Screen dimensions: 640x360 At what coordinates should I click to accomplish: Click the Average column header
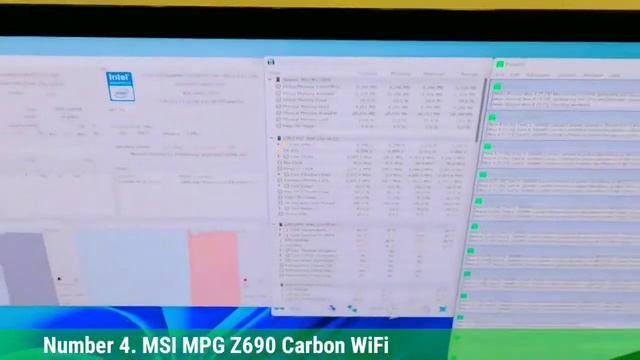point(469,75)
